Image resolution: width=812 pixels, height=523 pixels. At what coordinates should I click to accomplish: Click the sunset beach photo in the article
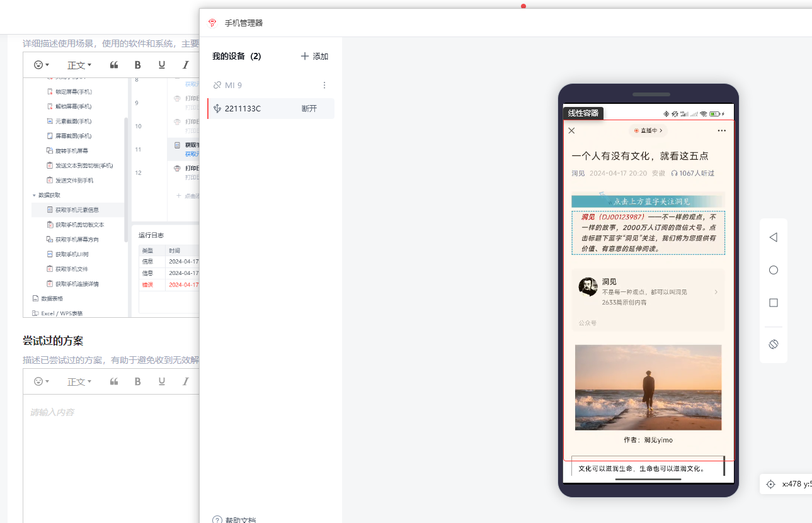(x=648, y=388)
